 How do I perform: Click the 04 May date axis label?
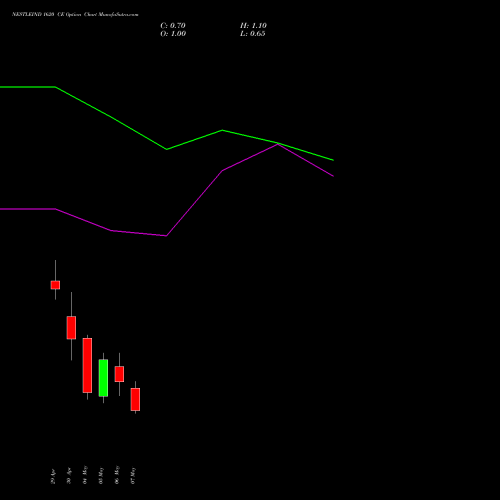pyautogui.click(x=85, y=475)
